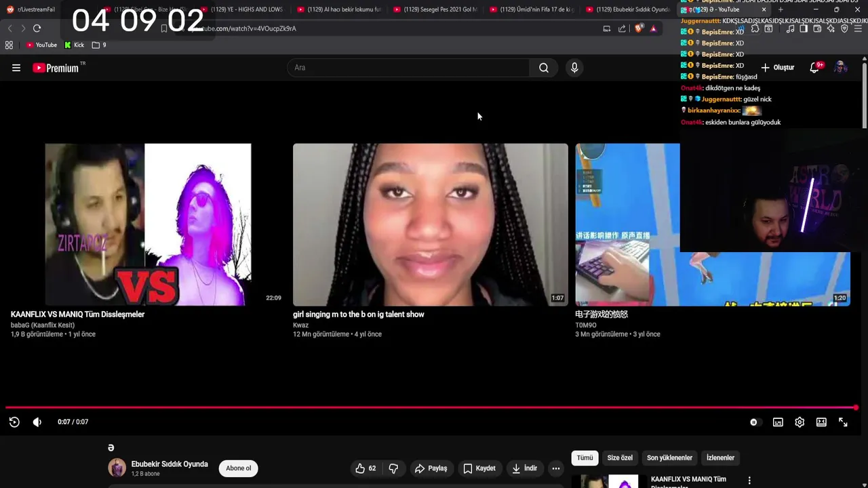Enter fullscreen mode

point(843,422)
